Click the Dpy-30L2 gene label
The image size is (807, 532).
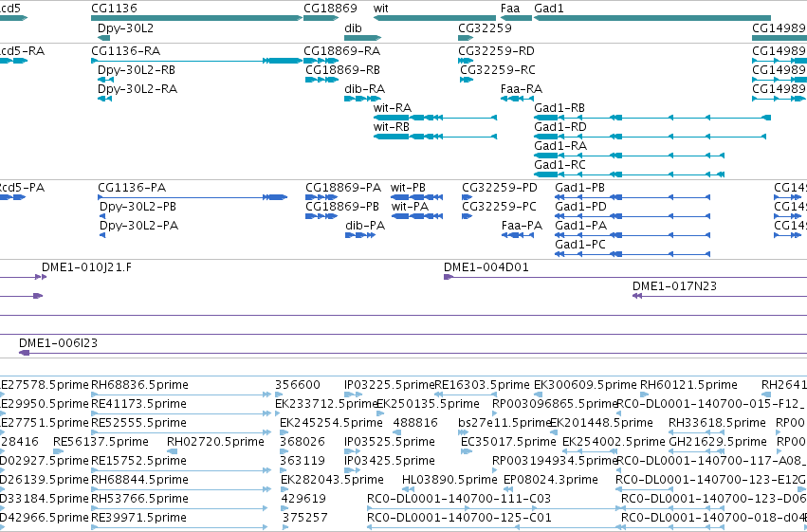point(125,28)
